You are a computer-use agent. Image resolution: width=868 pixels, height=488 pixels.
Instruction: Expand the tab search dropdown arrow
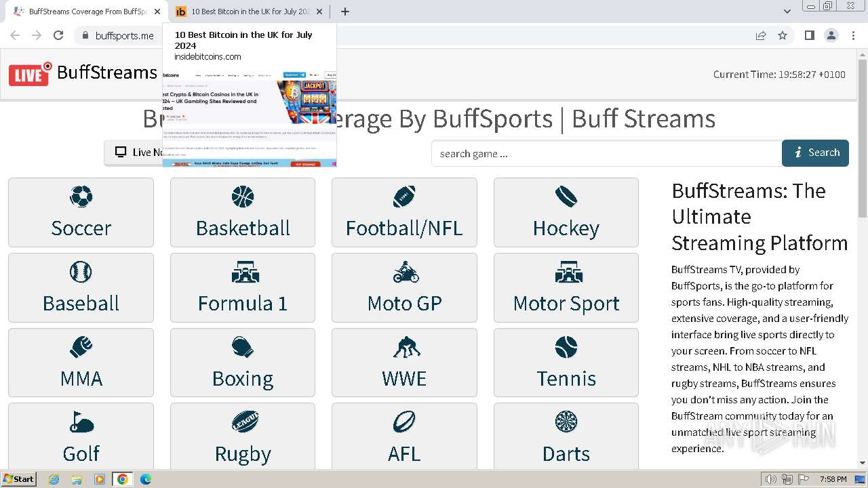pyautogui.click(x=787, y=12)
